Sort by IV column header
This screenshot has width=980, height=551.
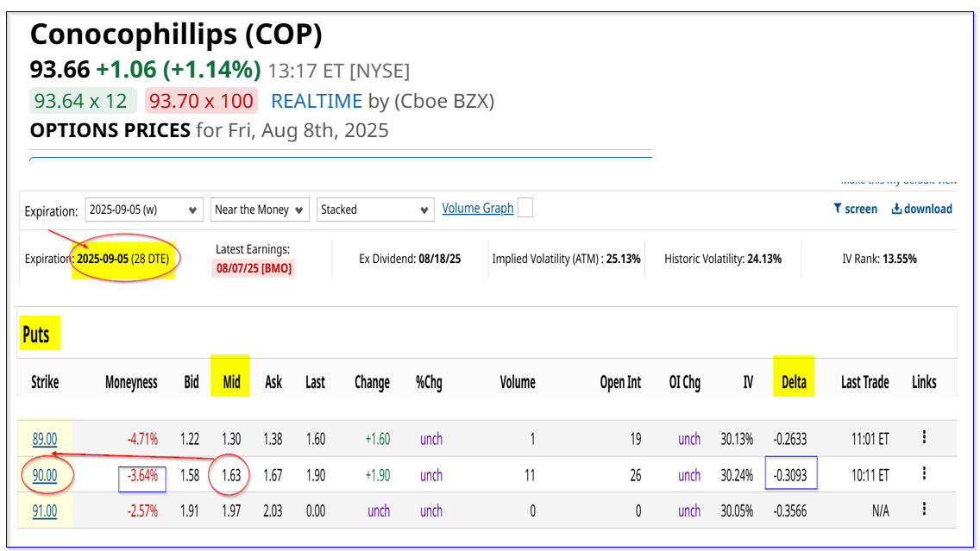point(748,382)
